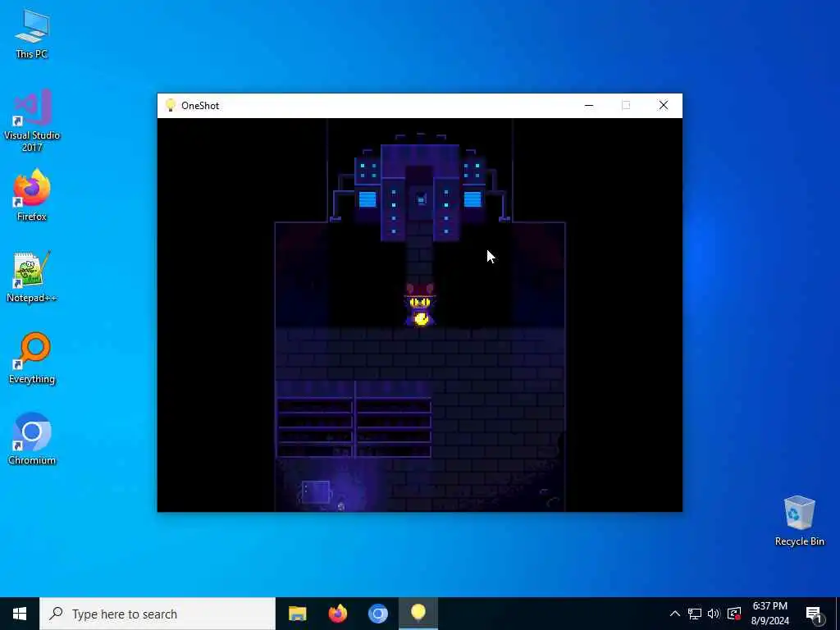Screen dimensions: 840x630
Task: Open the volume speaker tray icon
Action: click(714, 614)
